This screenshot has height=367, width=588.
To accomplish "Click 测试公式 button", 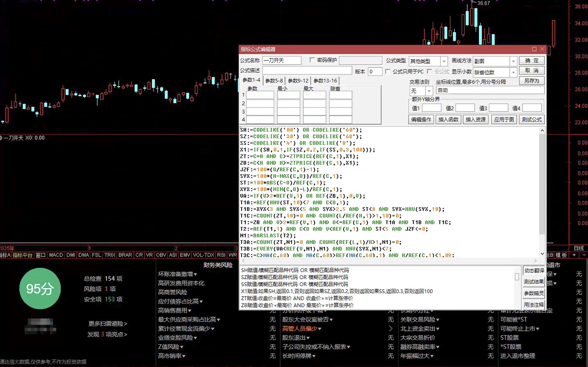I will (x=532, y=120).
